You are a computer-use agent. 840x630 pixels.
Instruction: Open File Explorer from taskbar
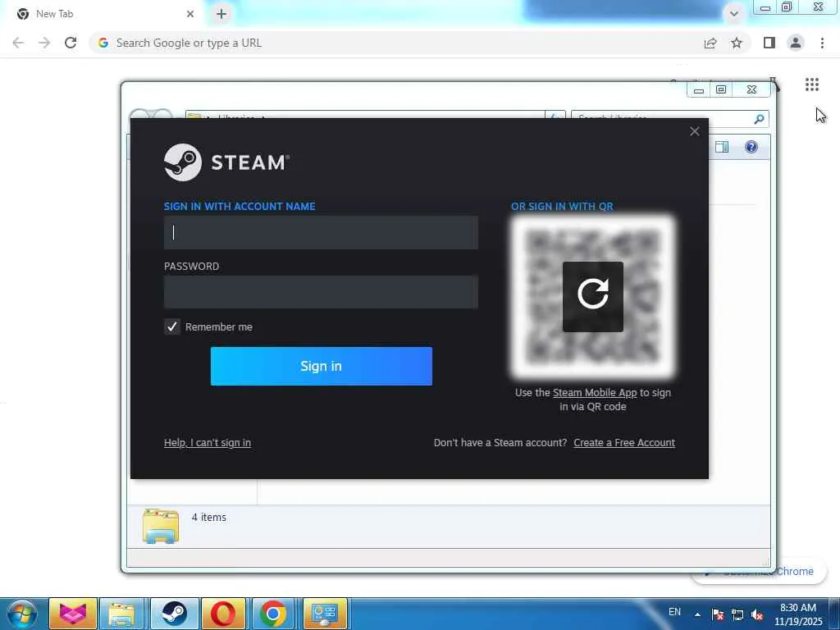(x=121, y=614)
